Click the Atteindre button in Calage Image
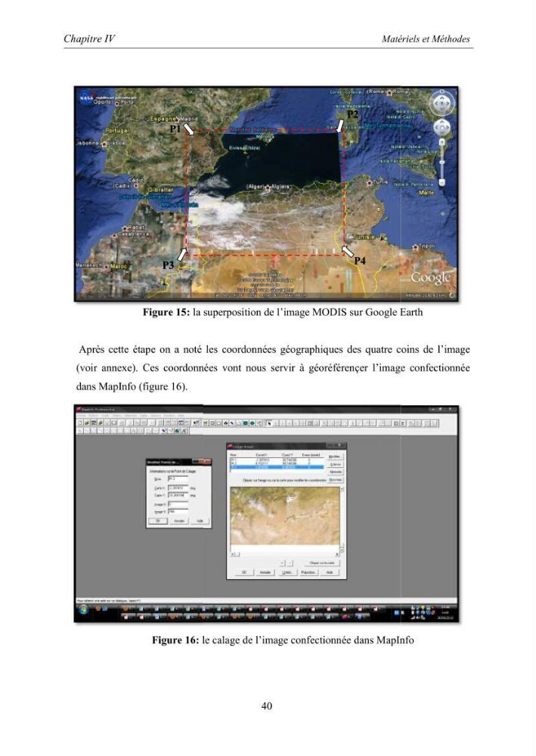 point(336,472)
